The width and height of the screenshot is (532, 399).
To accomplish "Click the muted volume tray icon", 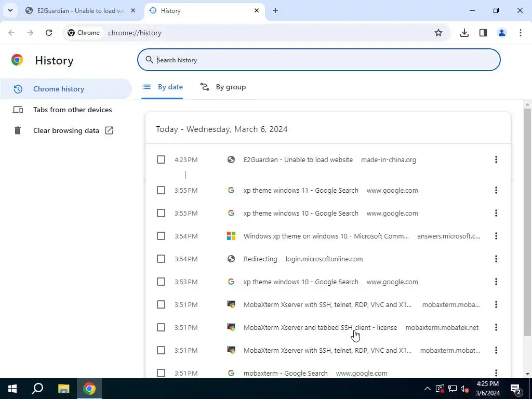I will pyautogui.click(x=465, y=389).
